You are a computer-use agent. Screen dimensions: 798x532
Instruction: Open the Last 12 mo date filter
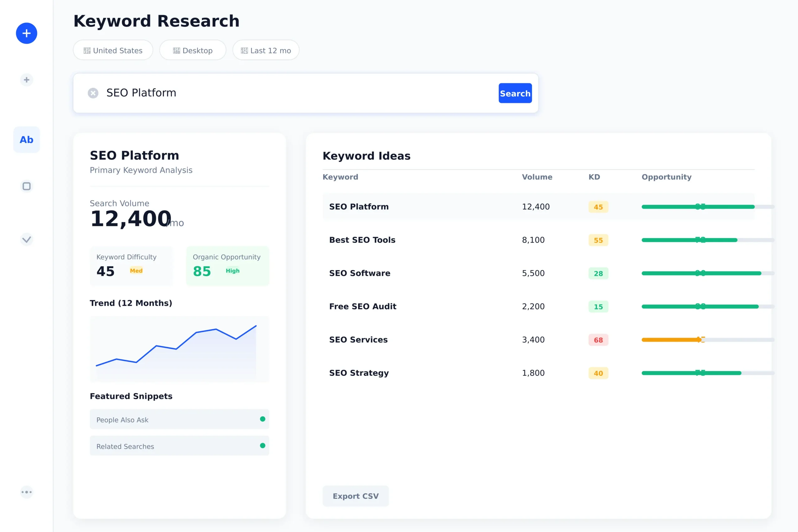tap(266, 50)
